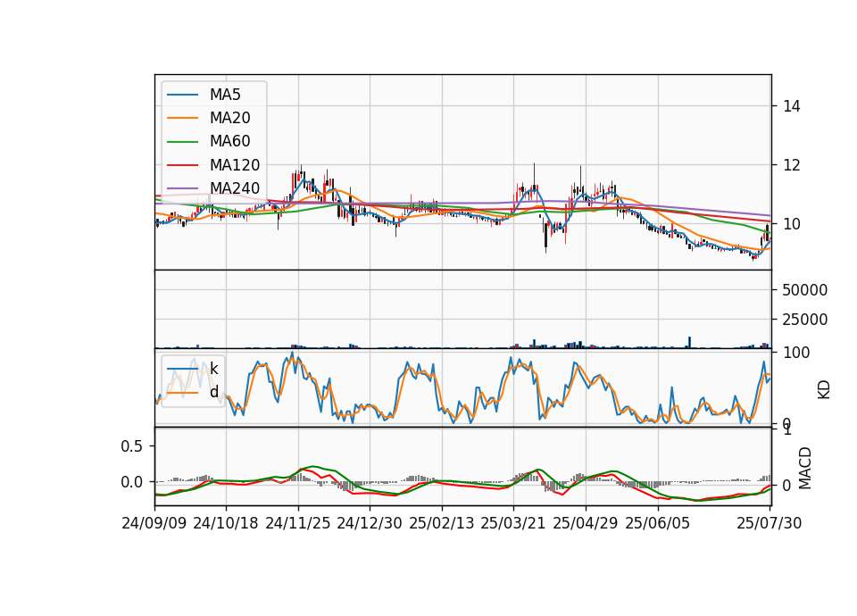Click the KD axis value 100
This screenshot has height=616, width=857.
[796, 353]
